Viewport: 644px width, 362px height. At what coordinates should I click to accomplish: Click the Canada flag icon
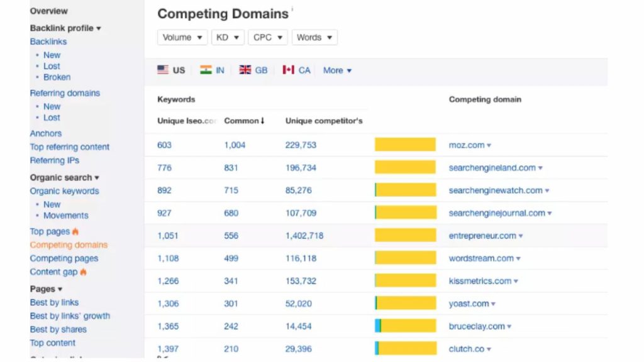click(x=288, y=70)
